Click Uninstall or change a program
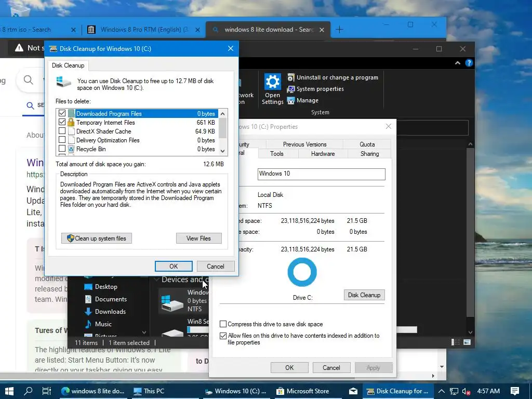Image resolution: width=532 pixels, height=399 pixels. pyautogui.click(x=332, y=77)
